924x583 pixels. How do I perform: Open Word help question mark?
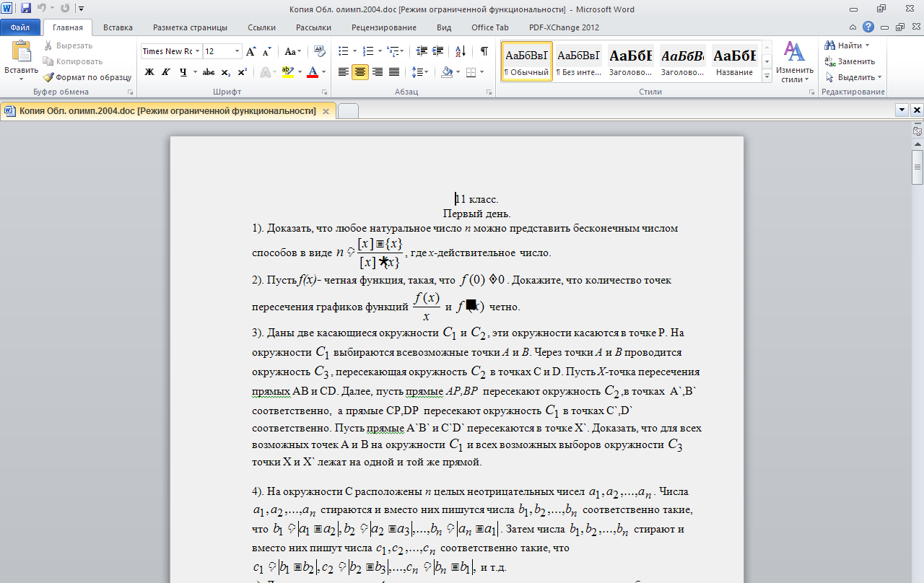click(868, 27)
